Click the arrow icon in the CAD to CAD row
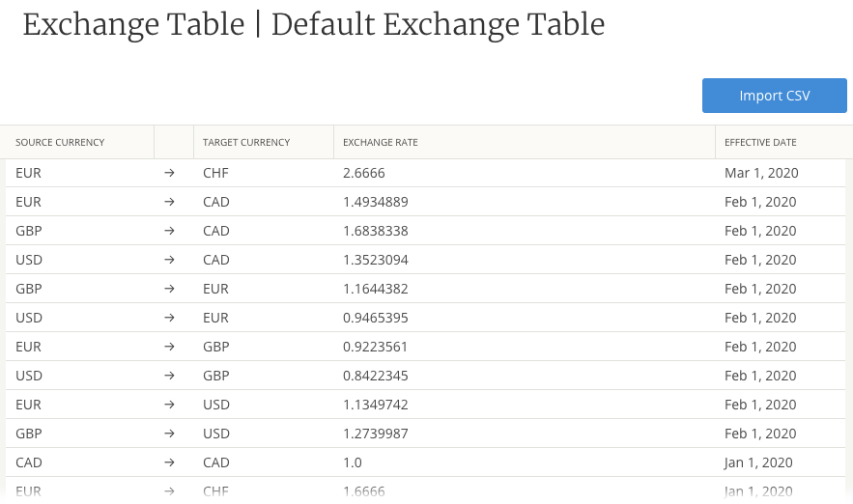 click(170, 462)
